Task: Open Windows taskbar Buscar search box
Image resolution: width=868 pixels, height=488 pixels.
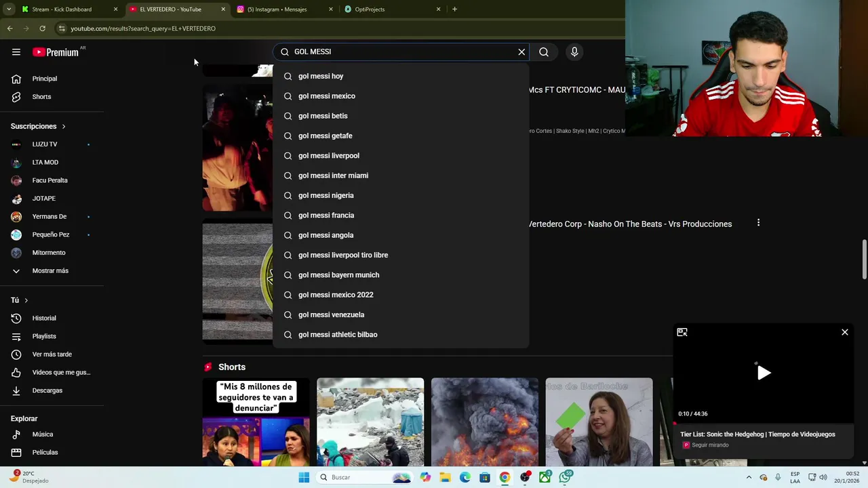Action: [366, 477]
